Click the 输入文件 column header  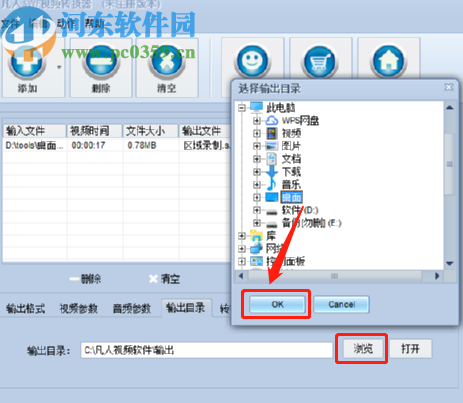coord(34,131)
